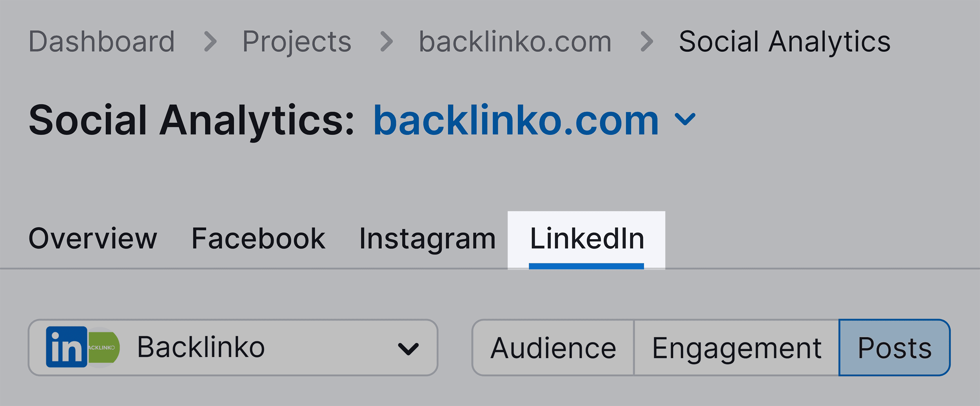This screenshot has width=980, height=406.
Task: Click the LinkedIn logo icon in account selector
Action: click(x=66, y=347)
